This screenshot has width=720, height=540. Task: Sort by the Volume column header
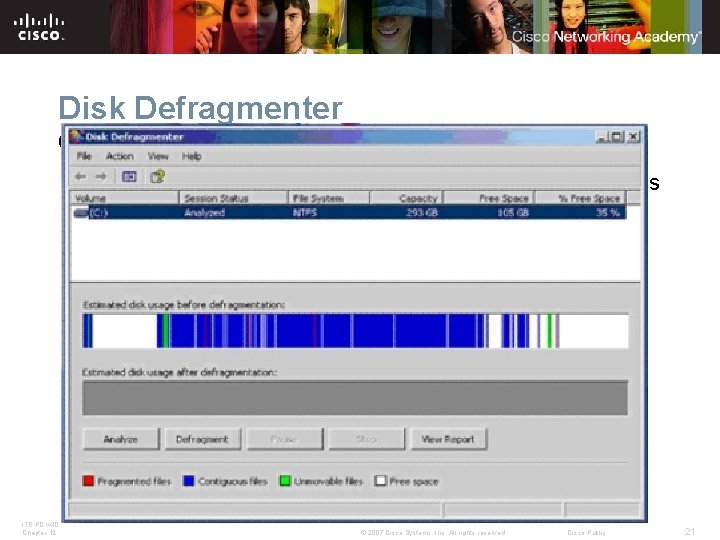click(x=124, y=198)
